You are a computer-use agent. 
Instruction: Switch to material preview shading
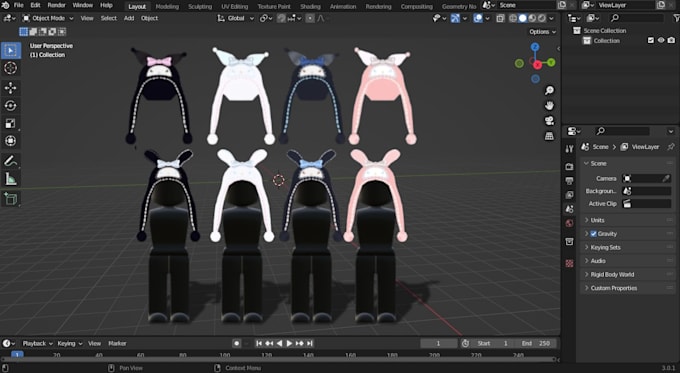[532, 18]
